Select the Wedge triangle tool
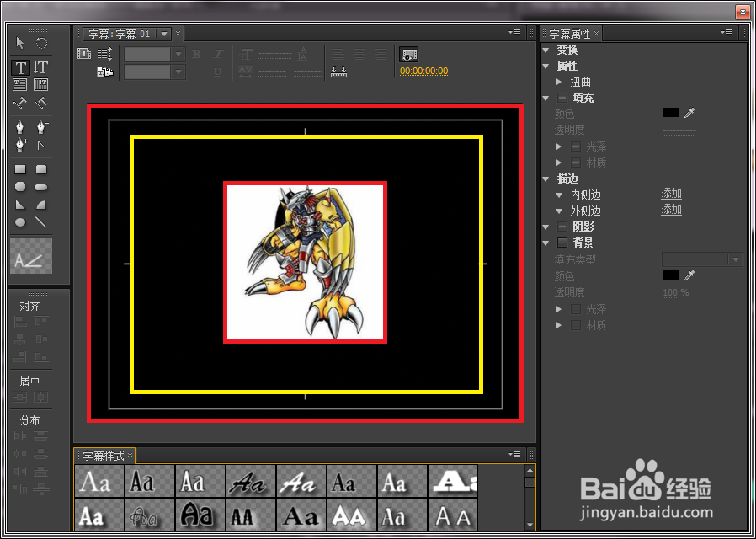This screenshot has width=756, height=539. click(20, 205)
